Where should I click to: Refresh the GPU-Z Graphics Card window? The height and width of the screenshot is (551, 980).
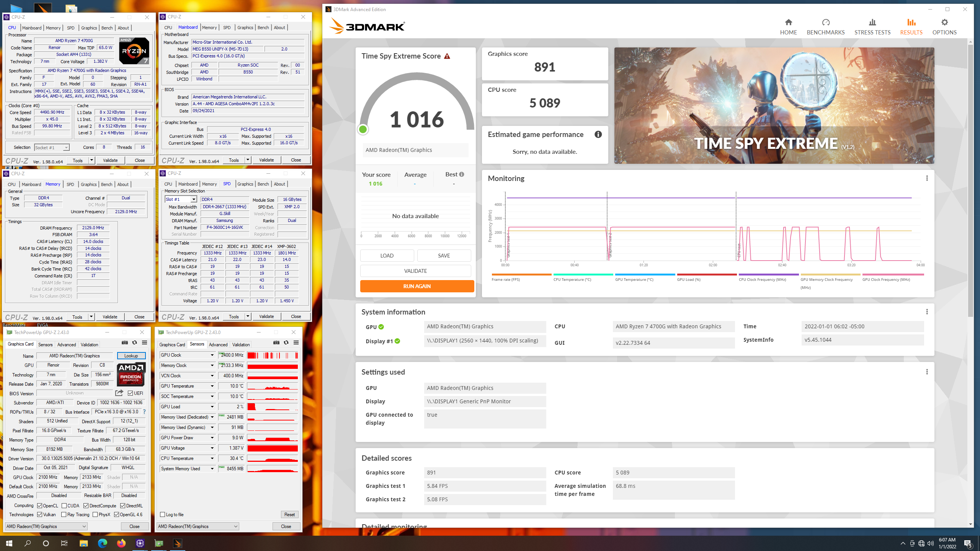(x=134, y=342)
